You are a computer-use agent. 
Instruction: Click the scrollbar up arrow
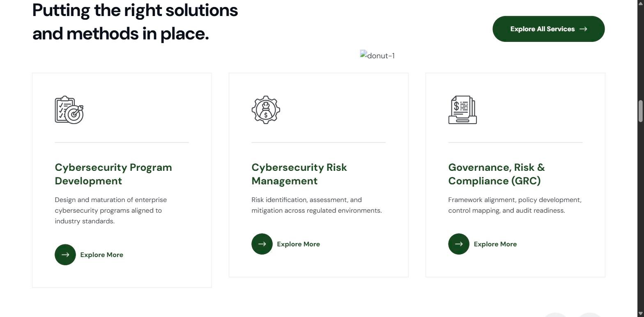640,3
